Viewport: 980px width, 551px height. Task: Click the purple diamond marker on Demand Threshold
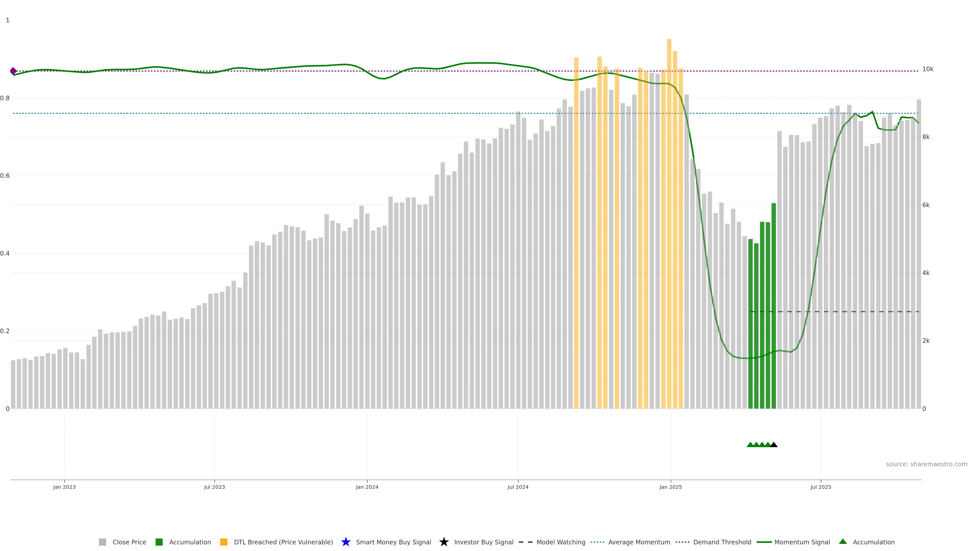click(13, 71)
